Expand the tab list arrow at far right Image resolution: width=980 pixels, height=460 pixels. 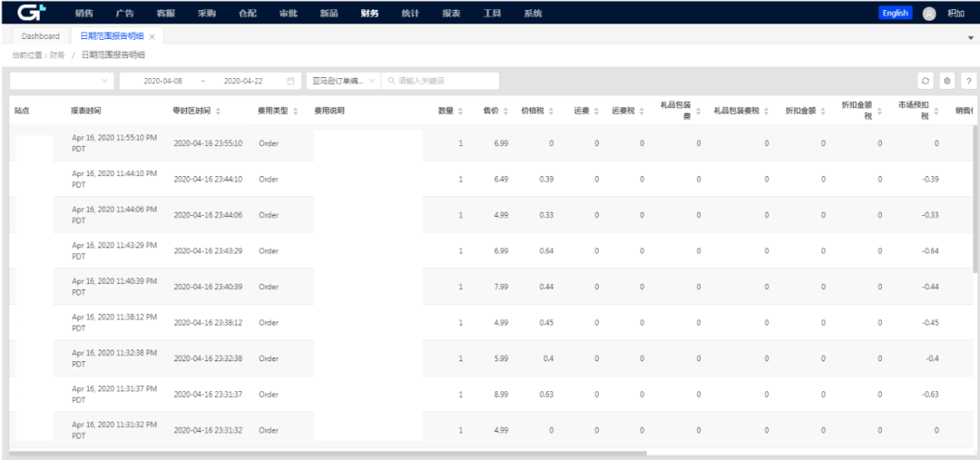[x=970, y=37]
